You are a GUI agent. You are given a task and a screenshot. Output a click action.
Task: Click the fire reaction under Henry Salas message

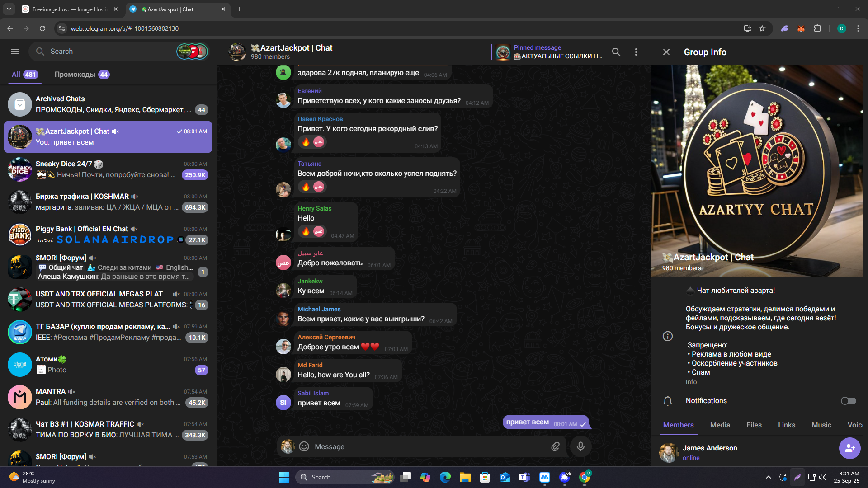(x=306, y=231)
